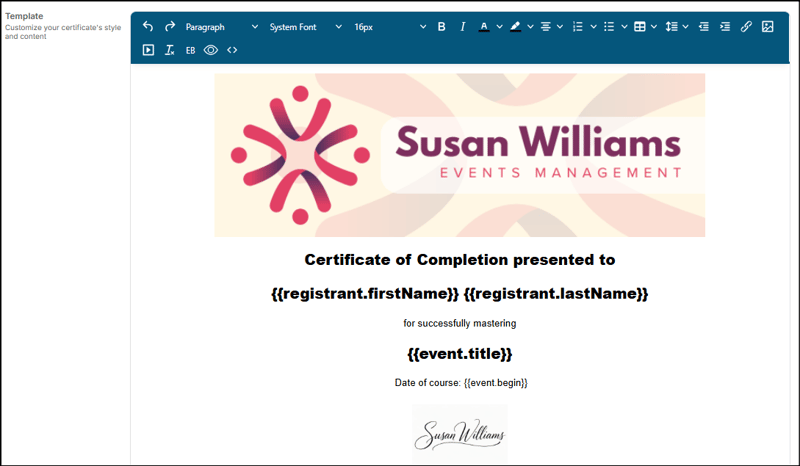This screenshot has width=800, height=466.
Task: Toggle italic formatting
Action: click(462, 27)
